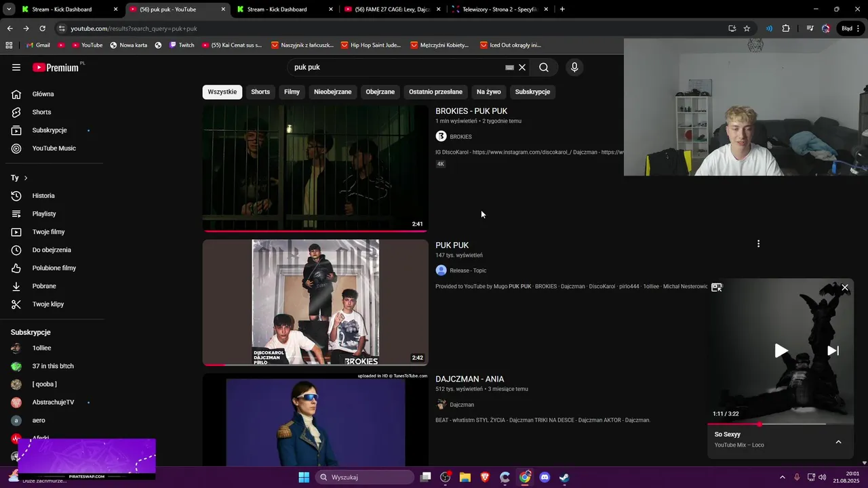
Task: Open Steam from the taskbar
Action: [564, 477]
